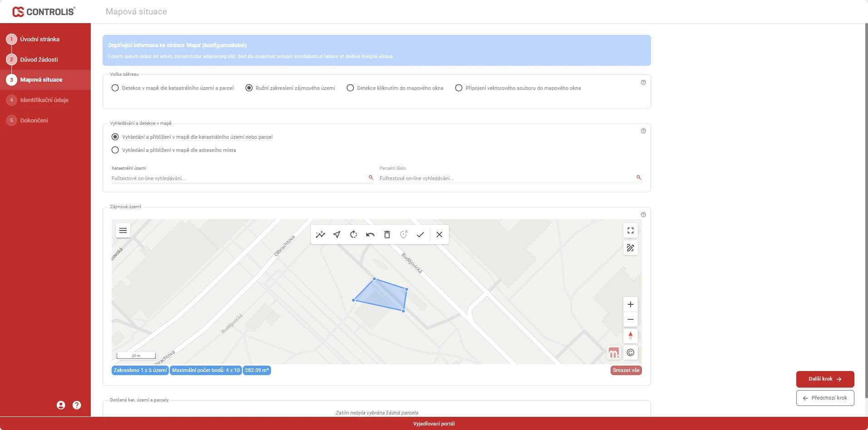Open help for Volba zákresu section

pyautogui.click(x=643, y=82)
